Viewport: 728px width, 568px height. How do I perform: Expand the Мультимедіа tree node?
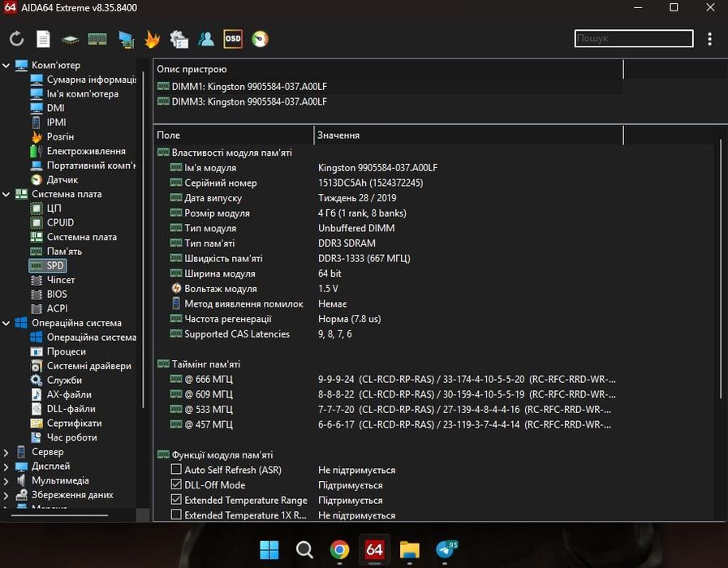(6, 481)
